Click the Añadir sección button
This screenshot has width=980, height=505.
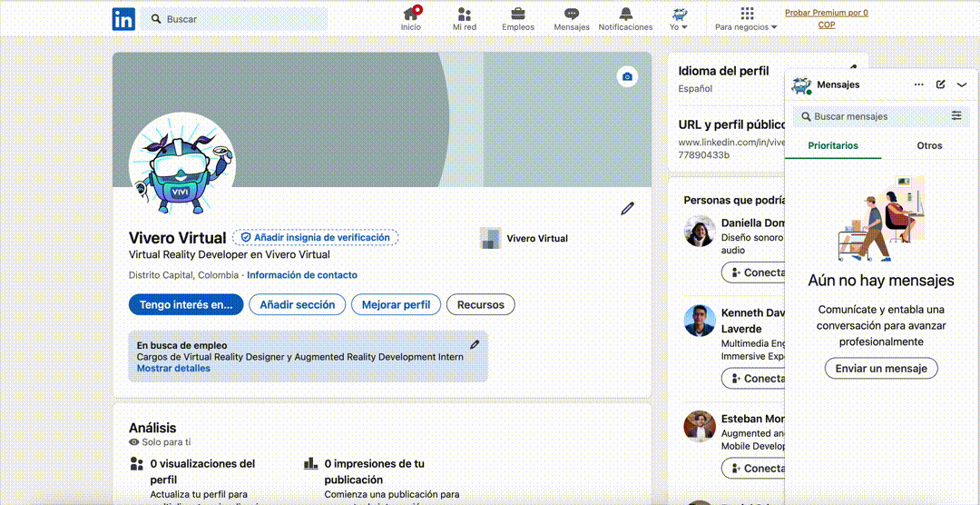tap(297, 305)
